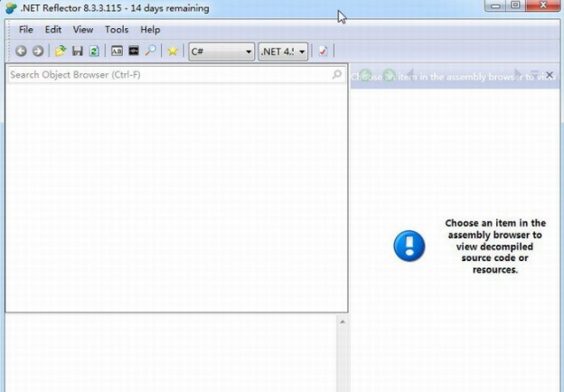Go back with the Back arrow button
Image resolution: width=564 pixels, height=392 pixels.
(x=21, y=51)
